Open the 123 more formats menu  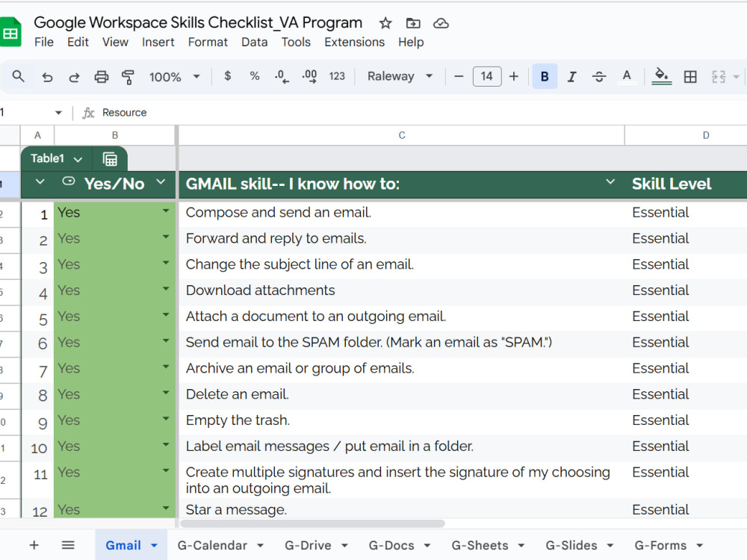pos(337,76)
